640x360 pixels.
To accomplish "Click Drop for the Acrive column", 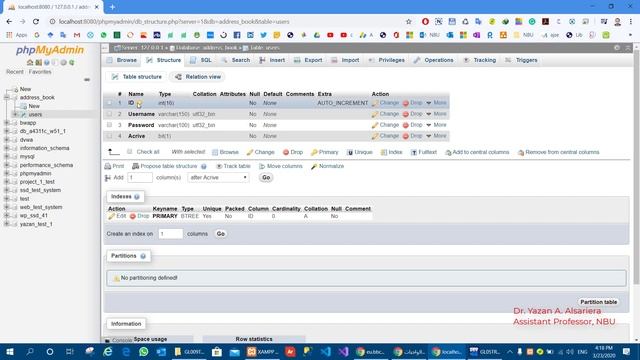I will (x=413, y=136).
